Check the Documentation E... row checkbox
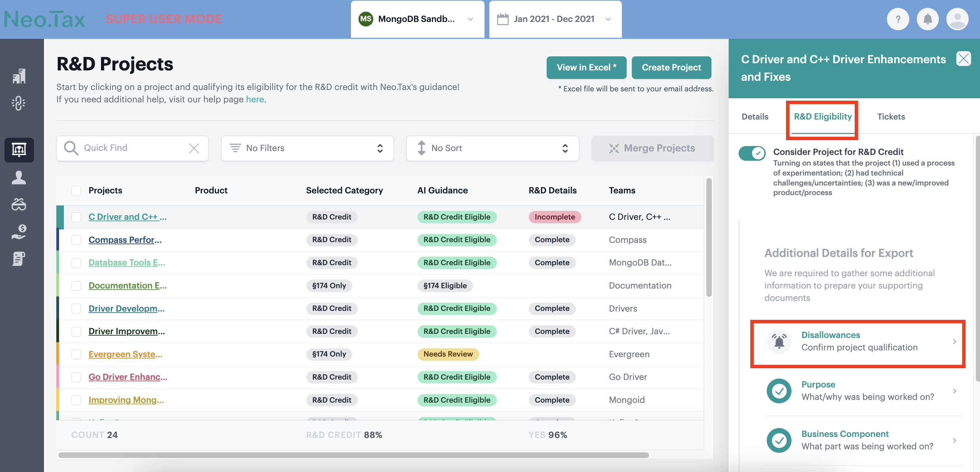 76,286
